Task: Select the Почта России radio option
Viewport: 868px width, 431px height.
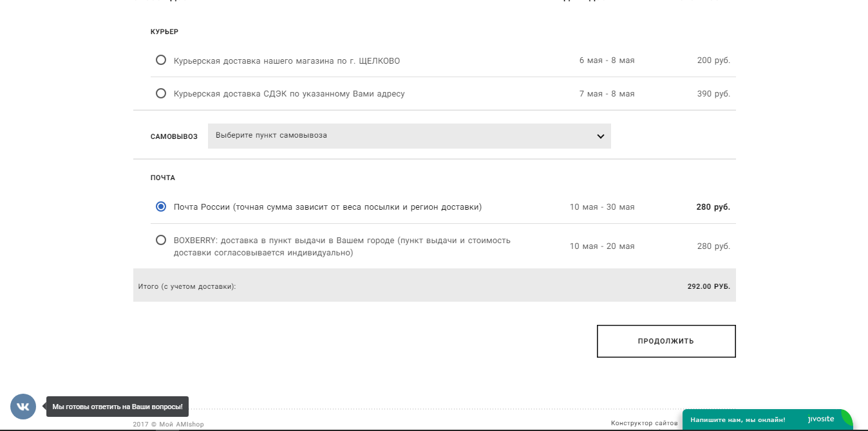Action: pyautogui.click(x=161, y=207)
